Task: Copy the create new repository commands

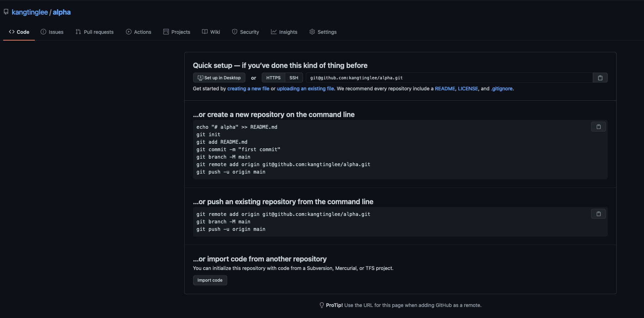Action: pyautogui.click(x=598, y=127)
